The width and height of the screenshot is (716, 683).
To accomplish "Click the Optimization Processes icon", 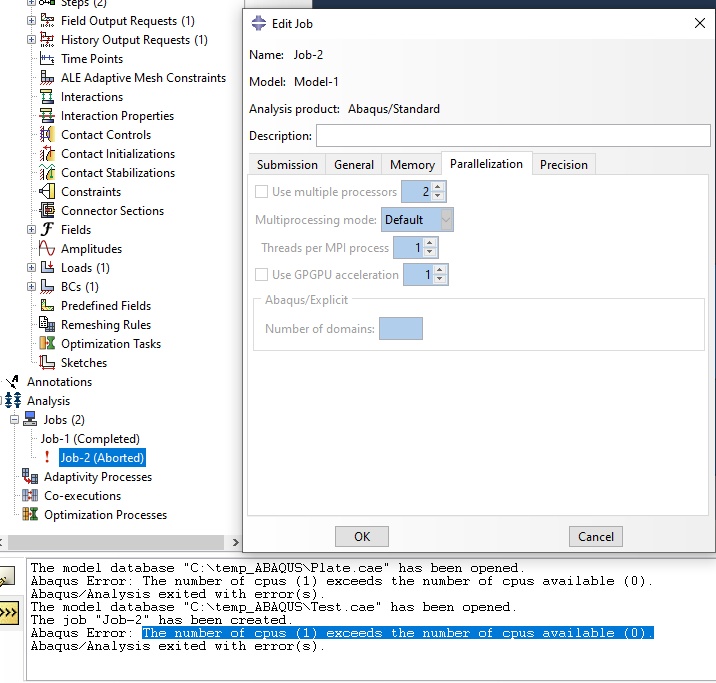I will [x=30, y=515].
